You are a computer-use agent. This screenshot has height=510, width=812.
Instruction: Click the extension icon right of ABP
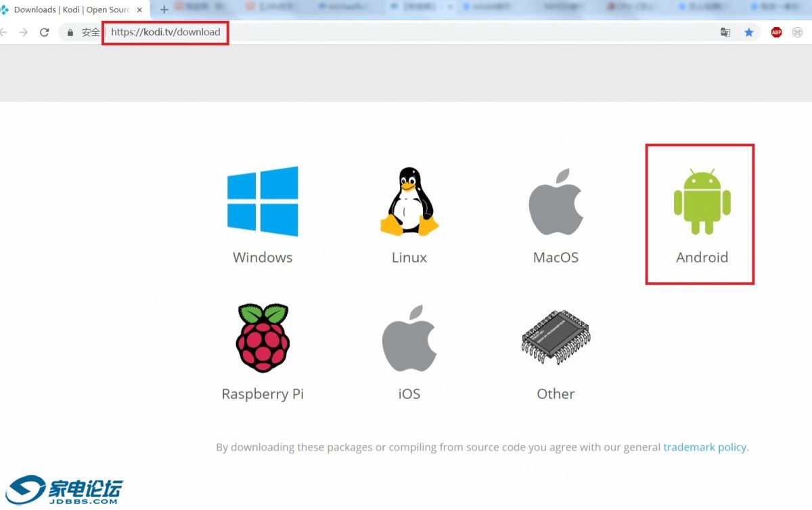pyautogui.click(x=798, y=33)
